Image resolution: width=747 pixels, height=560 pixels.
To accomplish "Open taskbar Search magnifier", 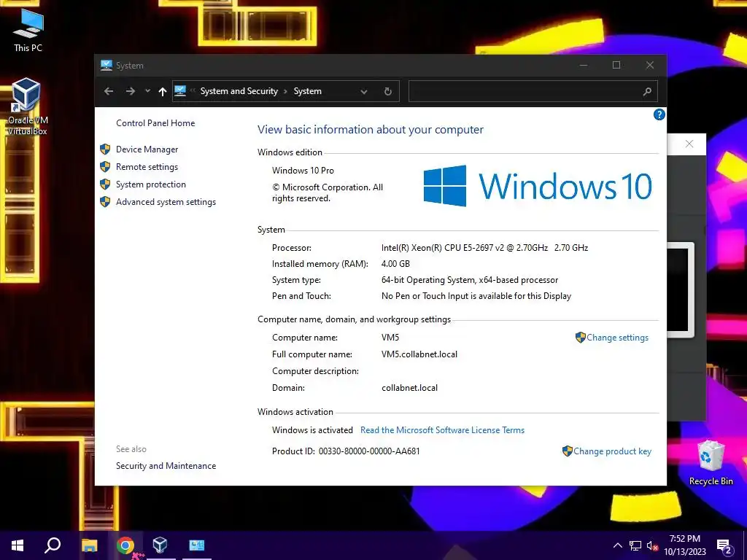I will 53,545.
